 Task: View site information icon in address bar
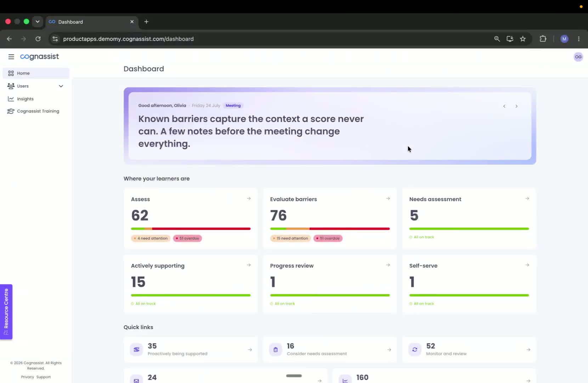pos(55,39)
